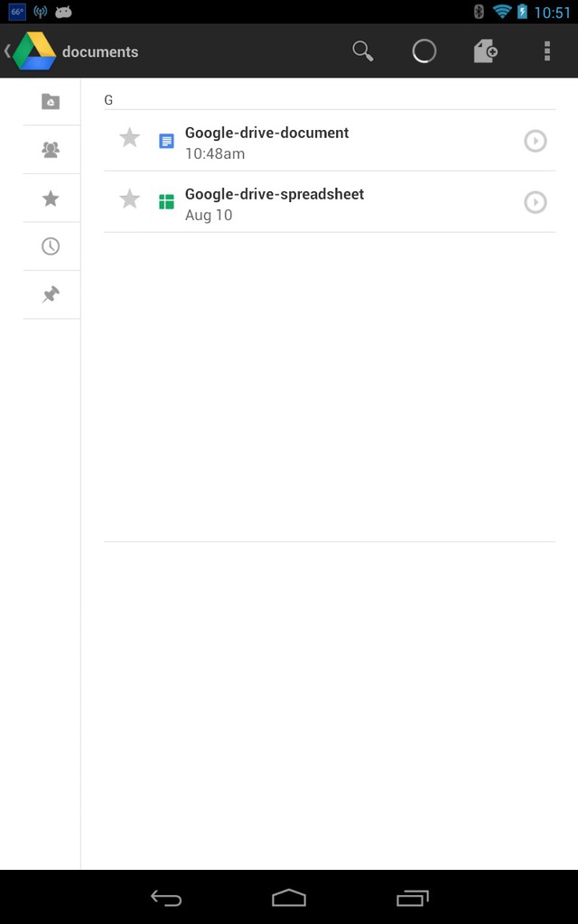
Task: Star the Google-drive-document file
Action: [x=130, y=138]
